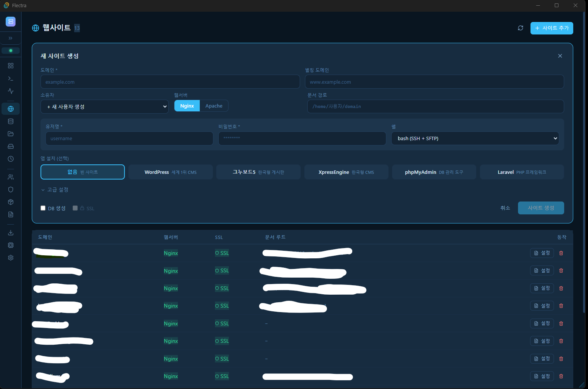This screenshot has height=389, width=588.
Task: Click the trash icon on first site row
Action: pyautogui.click(x=561, y=253)
